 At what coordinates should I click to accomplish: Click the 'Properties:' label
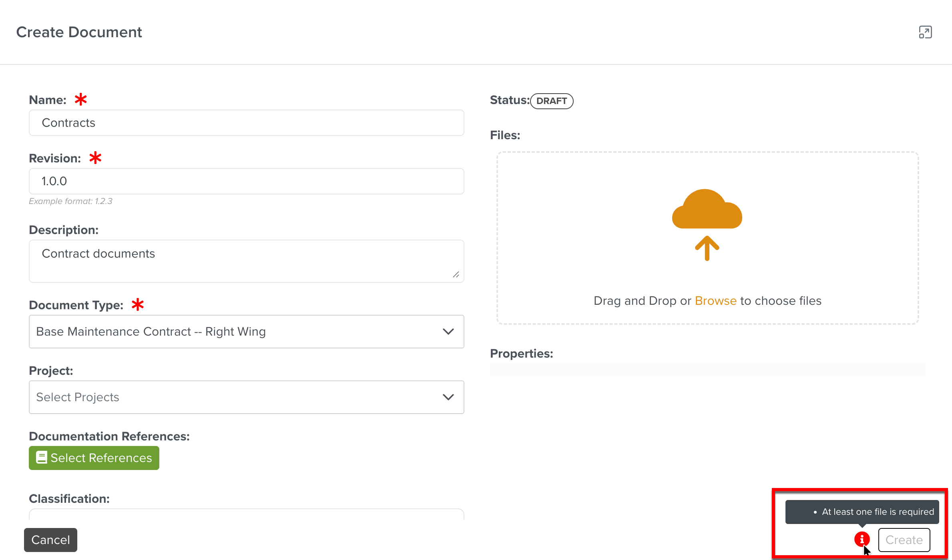(521, 354)
